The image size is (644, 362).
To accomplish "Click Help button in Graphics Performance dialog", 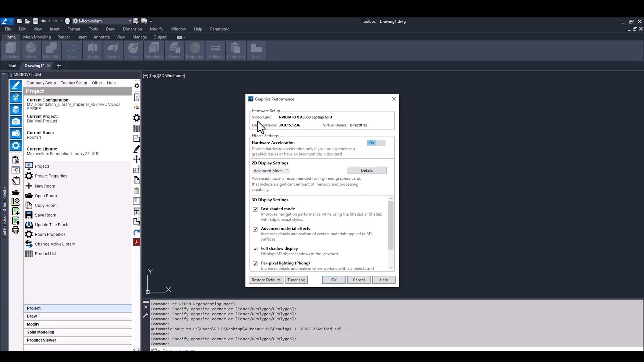I will pyautogui.click(x=384, y=280).
